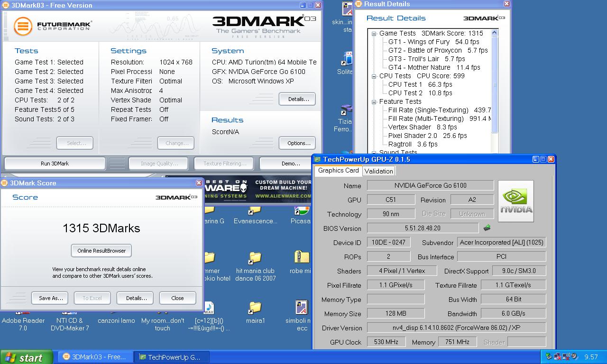Collapse the Sound Tests tree node
The height and width of the screenshot is (364, 607).
point(374,153)
